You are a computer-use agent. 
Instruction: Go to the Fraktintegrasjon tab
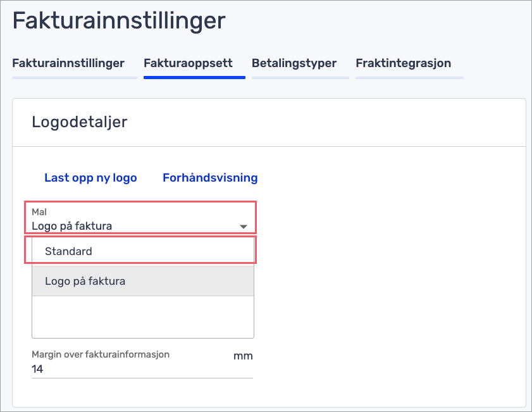pos(403,63)
